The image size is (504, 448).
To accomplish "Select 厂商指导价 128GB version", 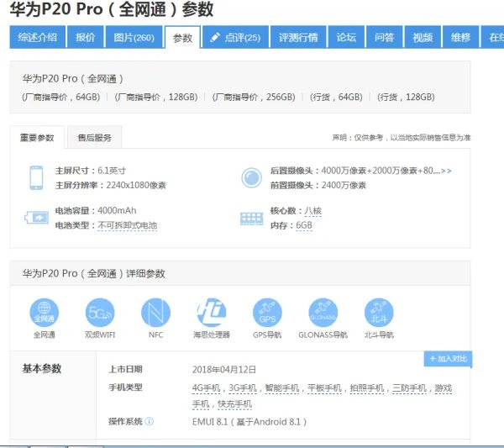I will 156,97.
